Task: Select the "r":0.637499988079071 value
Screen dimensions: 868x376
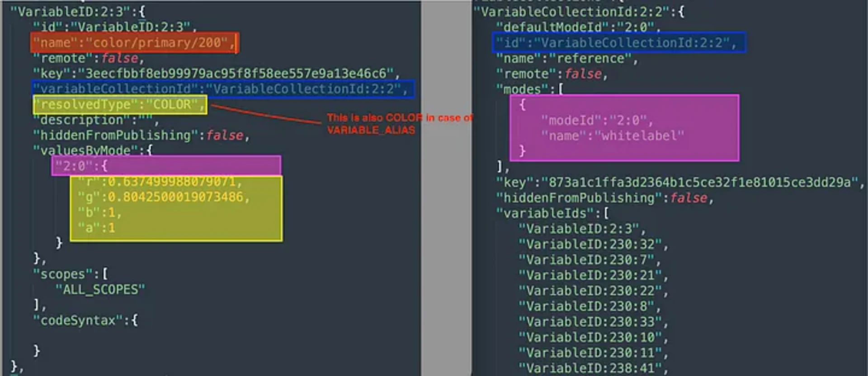Action: coord(160,182)
